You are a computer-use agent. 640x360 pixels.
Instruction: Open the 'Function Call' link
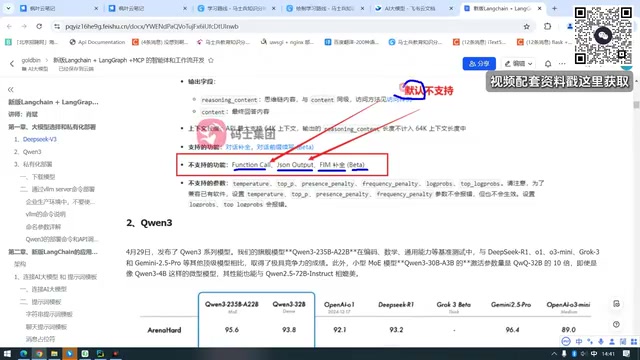pyautogui.click(x=251, y=165)
